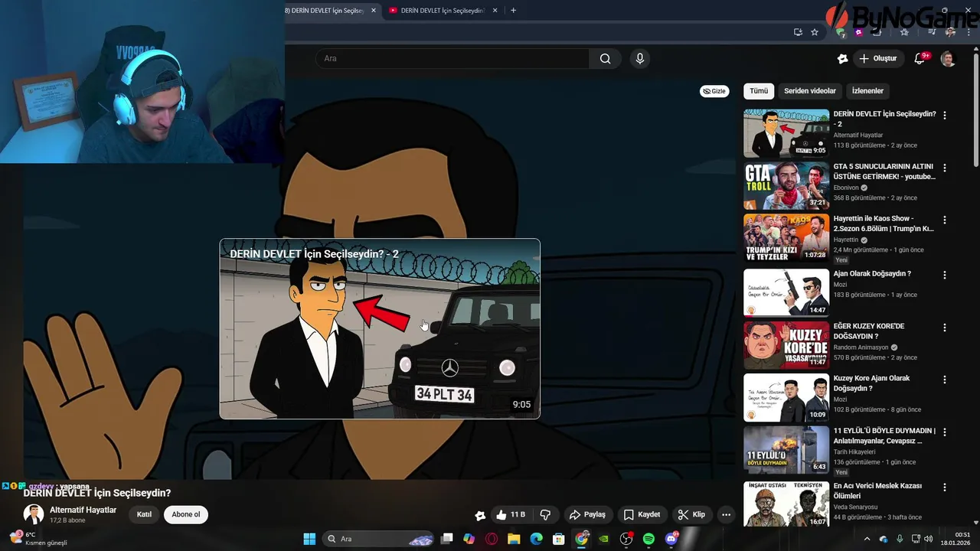Create a clip with the Klip button
980x551 pixels.
691,515
